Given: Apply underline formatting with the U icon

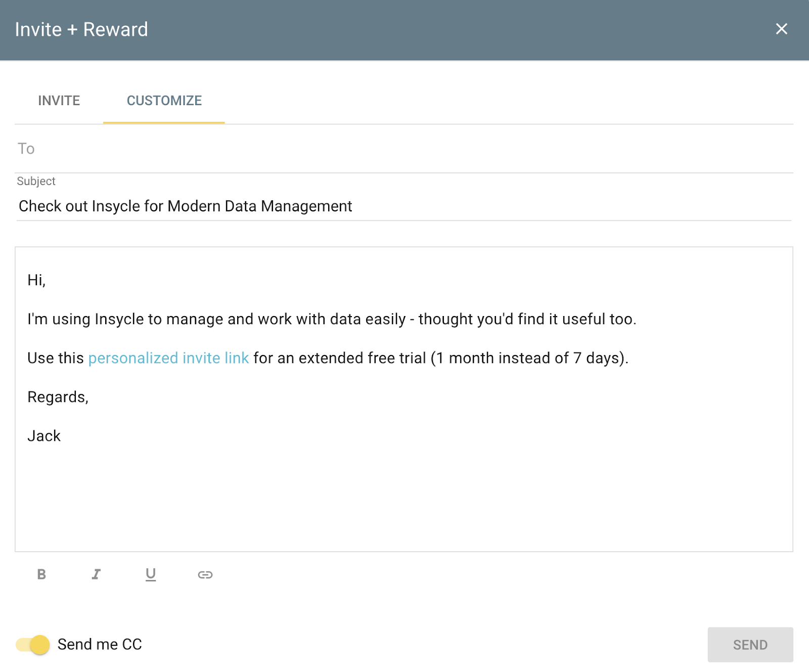Looking at the screenshot, I should tap(151, 574).
